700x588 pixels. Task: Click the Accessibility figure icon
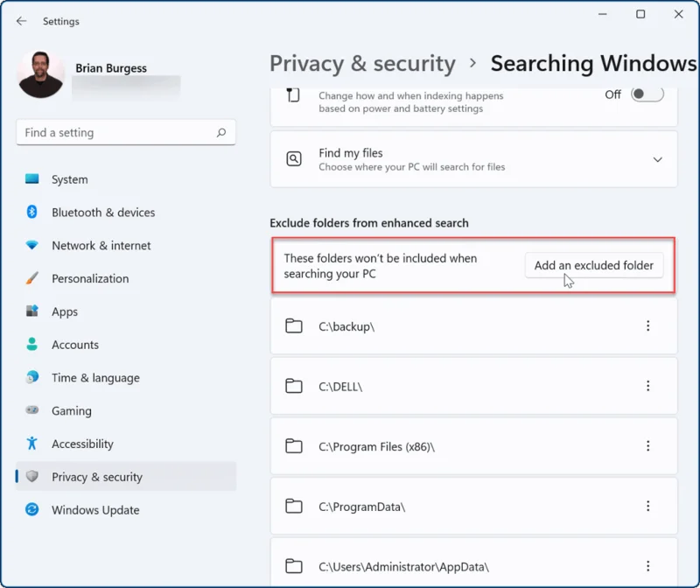tap(31, 443)
